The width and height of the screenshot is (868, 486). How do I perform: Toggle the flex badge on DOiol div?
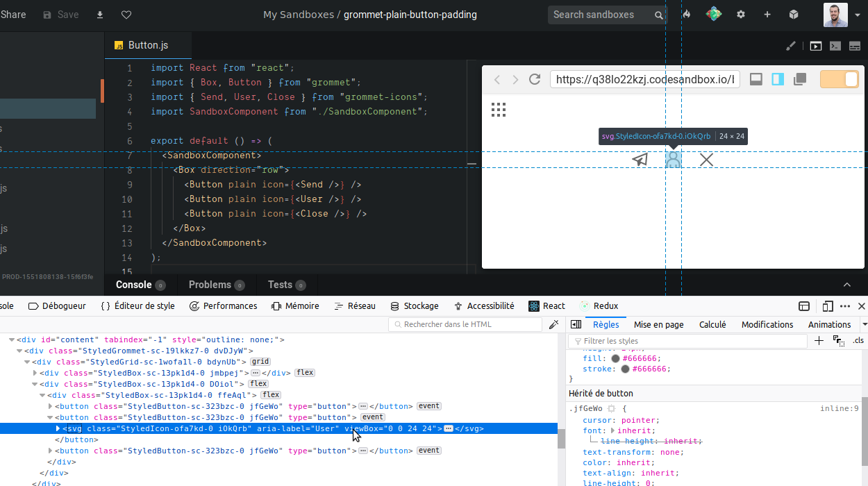(259, 384)
